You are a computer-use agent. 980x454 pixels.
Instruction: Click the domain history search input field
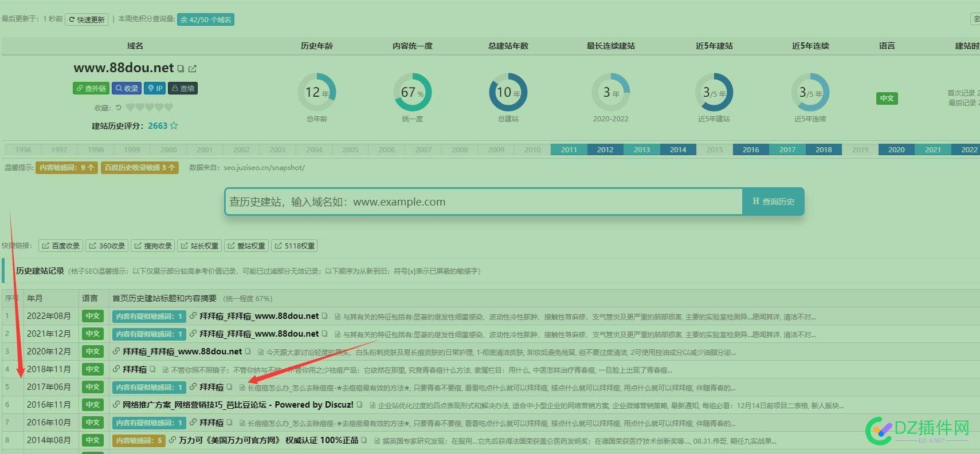483,202
